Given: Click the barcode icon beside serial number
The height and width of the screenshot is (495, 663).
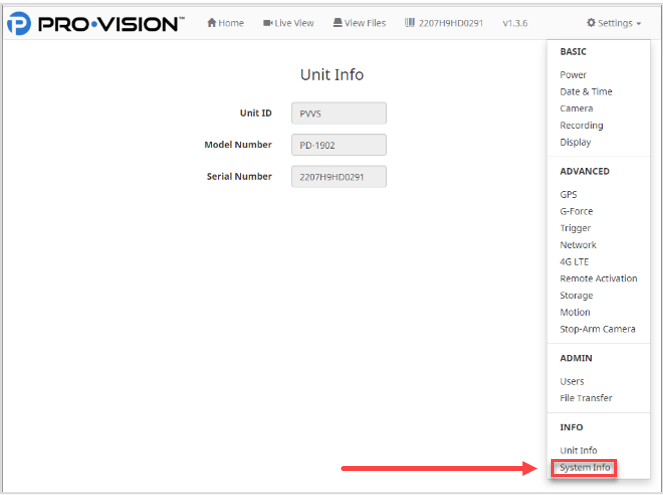Looking at the screenshot, I should [409, 23].
